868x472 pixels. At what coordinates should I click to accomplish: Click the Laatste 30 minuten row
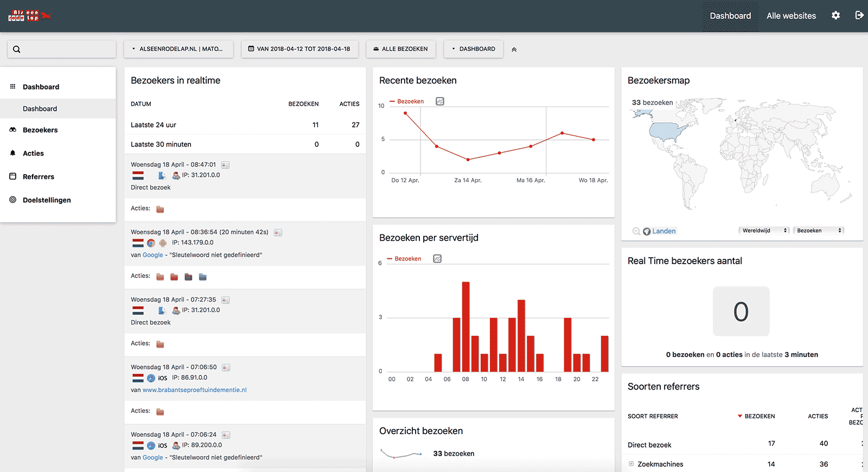(x=245, y=144)
